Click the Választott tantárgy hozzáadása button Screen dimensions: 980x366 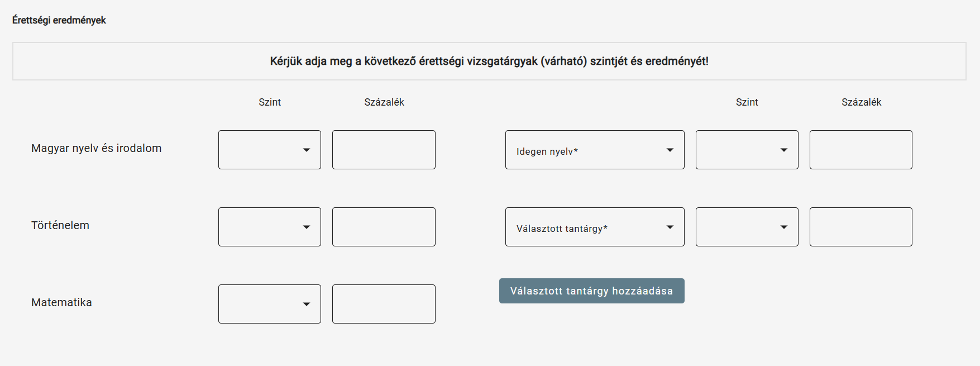(x=592, y=291)
